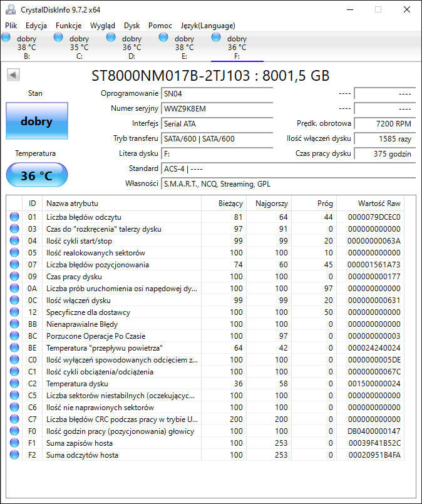The image size is (422, 504).
Task: Click the Standard field ACS-4
Action: 288,169
